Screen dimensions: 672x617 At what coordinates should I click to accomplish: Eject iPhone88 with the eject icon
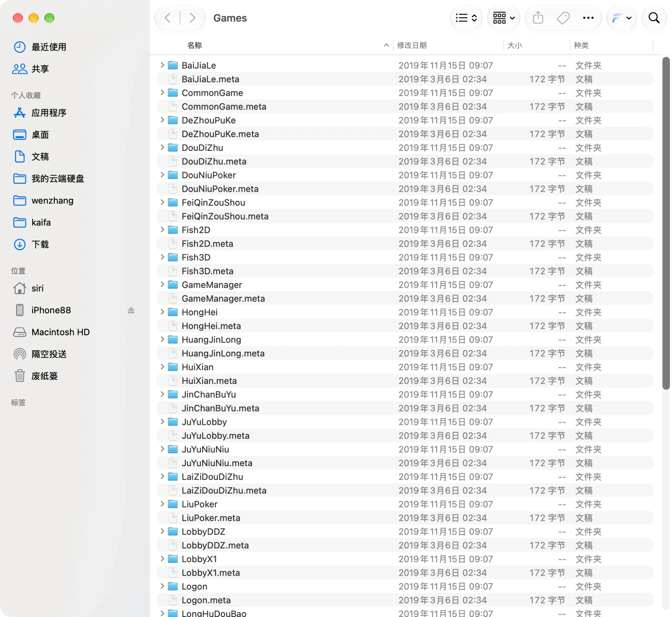(x=131, y=310)
